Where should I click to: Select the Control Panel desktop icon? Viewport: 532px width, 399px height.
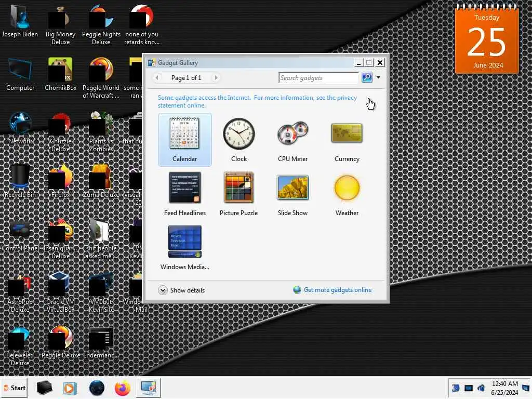(x=20, y=235)
